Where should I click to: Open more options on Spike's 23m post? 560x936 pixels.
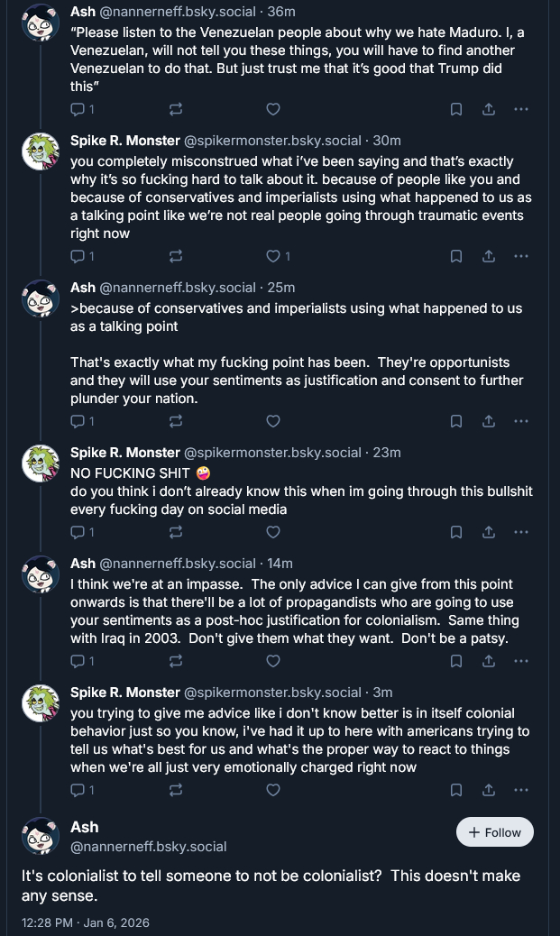(x=520, y=532)
